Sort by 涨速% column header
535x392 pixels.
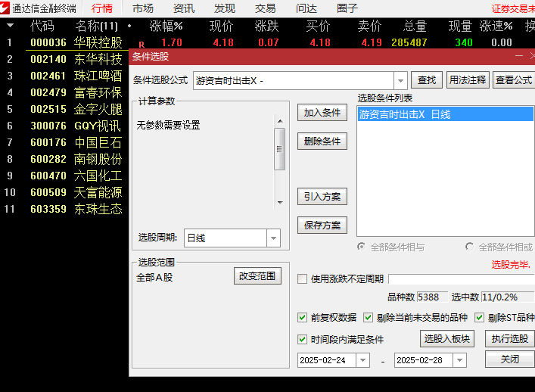496,26
